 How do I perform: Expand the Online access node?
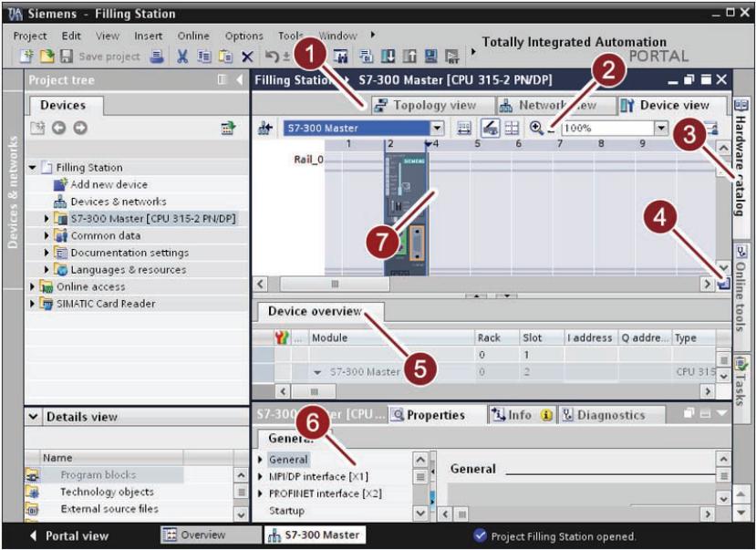(32, 286)
